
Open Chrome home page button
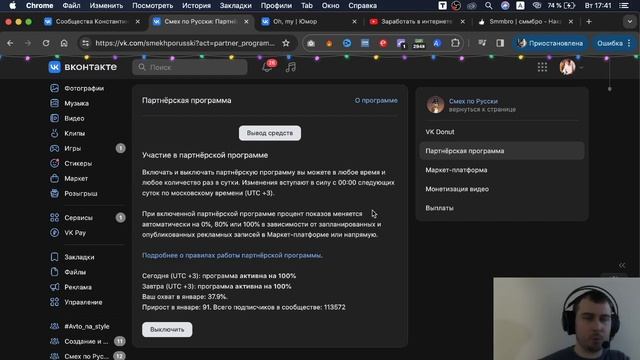(x=64, y=43)
